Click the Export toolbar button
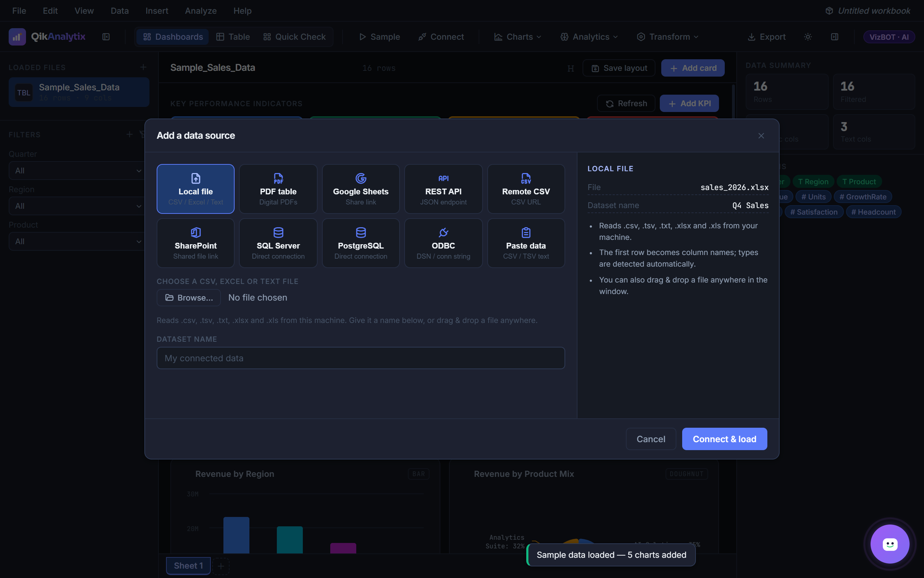924x578 pixels. tap(767, 37)
